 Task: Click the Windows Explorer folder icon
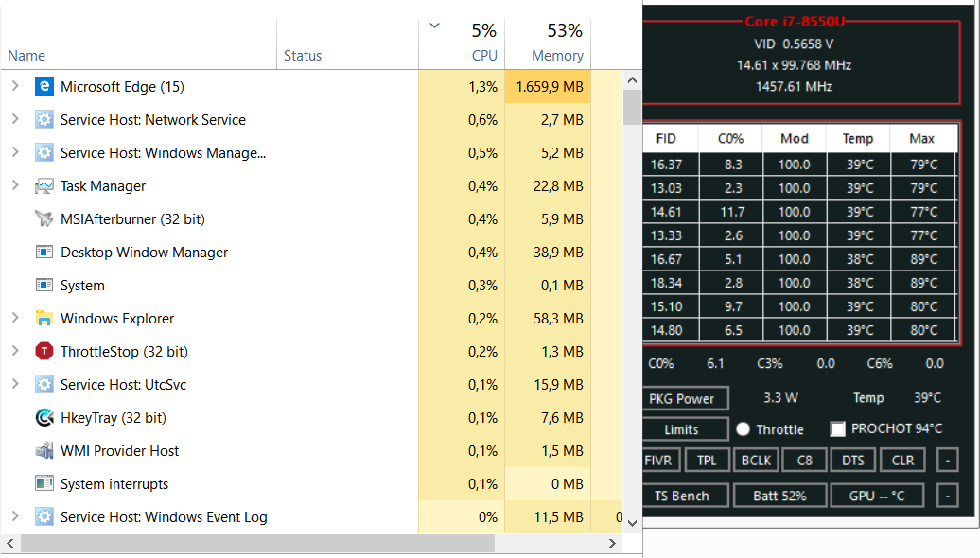44,318
